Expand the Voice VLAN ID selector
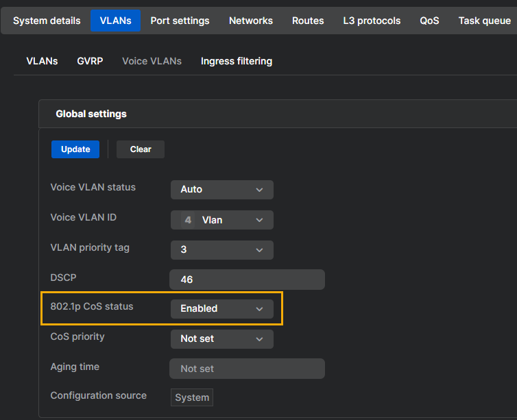Viewport: 517px width, 420px height. (x=221, y=220)
